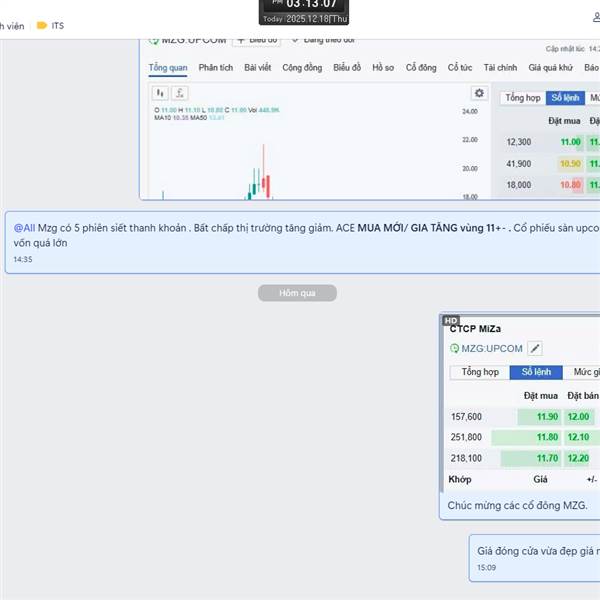Screen dimensions: 600x600
Task: Open the top MZG chart image thumbnail
Action: (x=370, y=119)
